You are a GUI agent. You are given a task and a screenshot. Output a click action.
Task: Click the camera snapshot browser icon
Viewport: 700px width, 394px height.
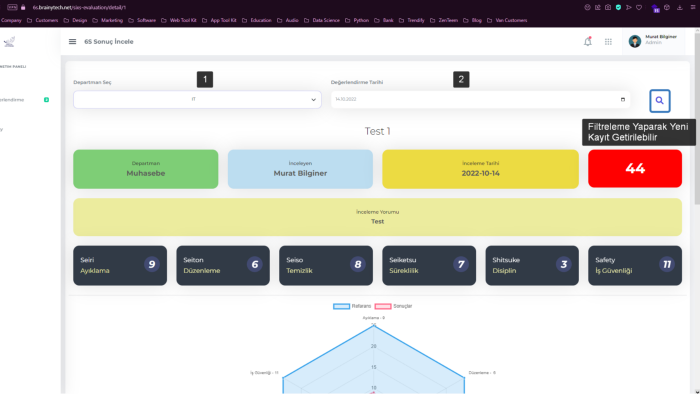608,7
